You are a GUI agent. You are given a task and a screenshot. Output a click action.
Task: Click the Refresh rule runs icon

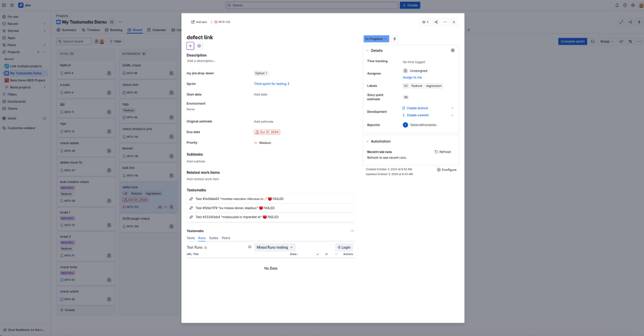pos(436,152)
